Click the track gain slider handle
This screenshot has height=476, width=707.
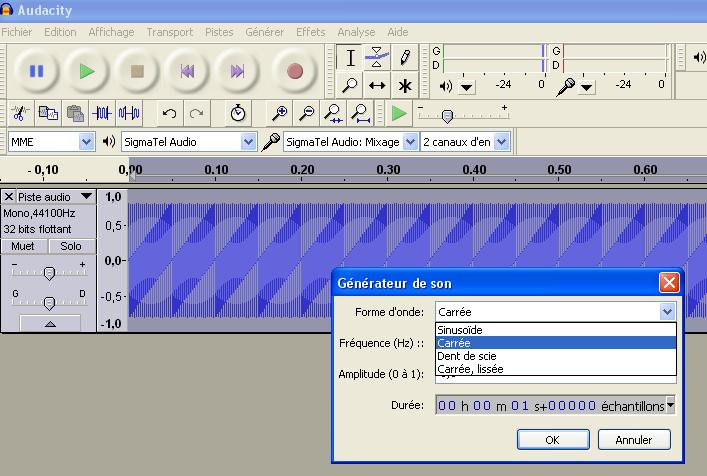49,273
